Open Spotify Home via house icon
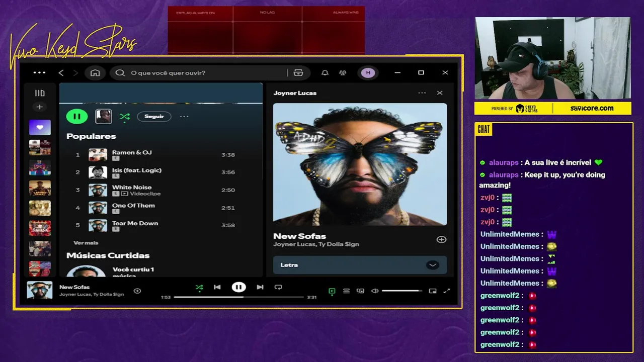The image size is (644, 362). [95, 73]
